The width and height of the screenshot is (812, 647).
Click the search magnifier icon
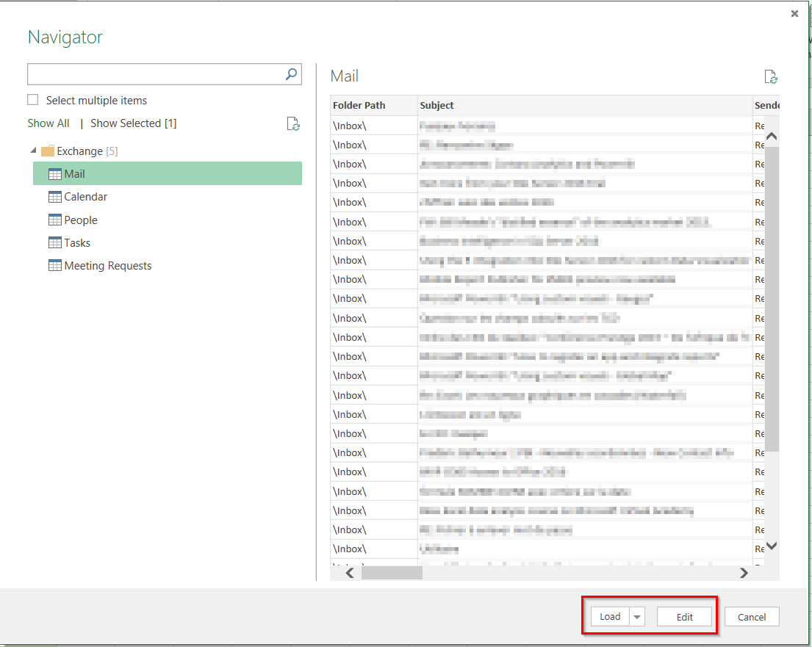[x=292, y=74]
